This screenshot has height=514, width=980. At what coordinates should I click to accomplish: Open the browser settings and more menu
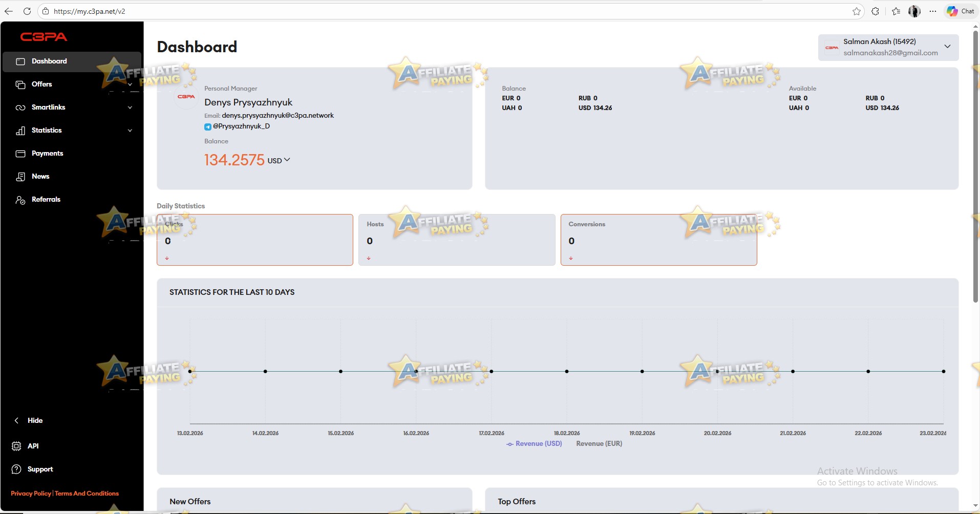click(933, 11)
